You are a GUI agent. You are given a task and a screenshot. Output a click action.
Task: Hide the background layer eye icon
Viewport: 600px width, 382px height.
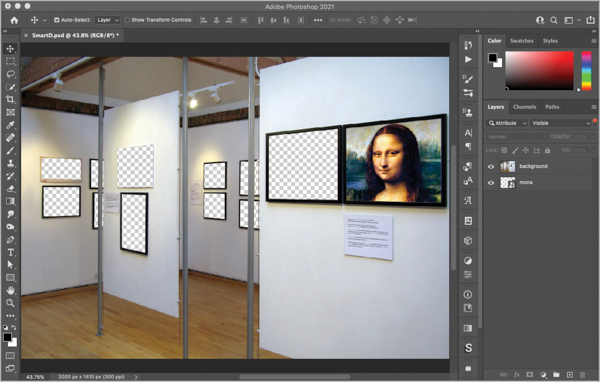pyautogui.click(x=491, y=167)
